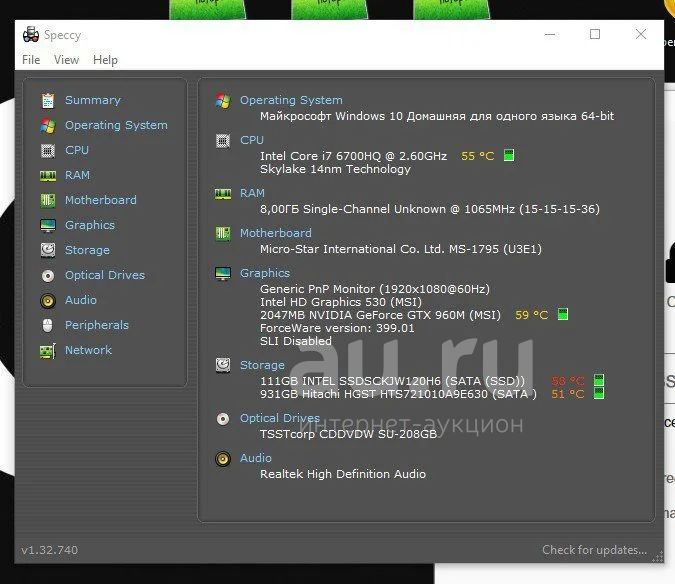Select Operating System in the sidebar
Screen dimensions: 675x584
pos(116,125)
